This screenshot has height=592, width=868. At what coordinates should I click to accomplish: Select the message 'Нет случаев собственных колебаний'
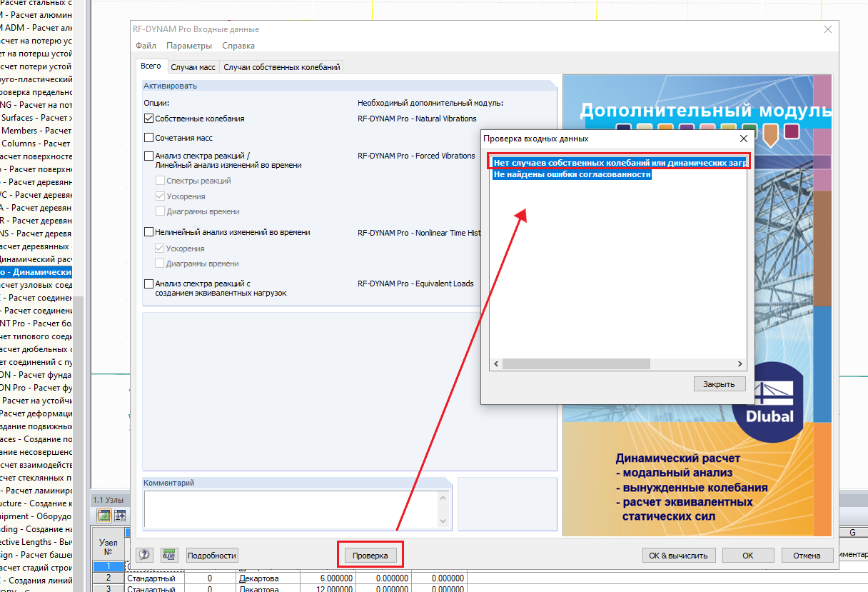pos(620,163)
